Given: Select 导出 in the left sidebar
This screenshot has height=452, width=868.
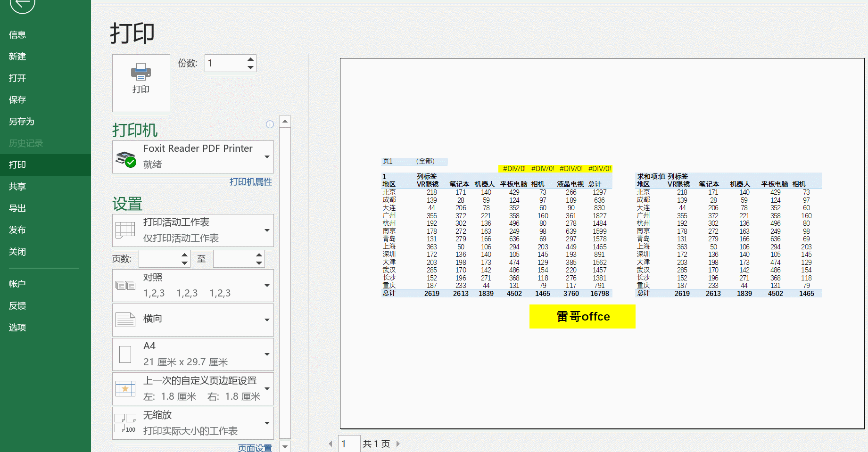Looking at the screenshot, I should point(17,208).
